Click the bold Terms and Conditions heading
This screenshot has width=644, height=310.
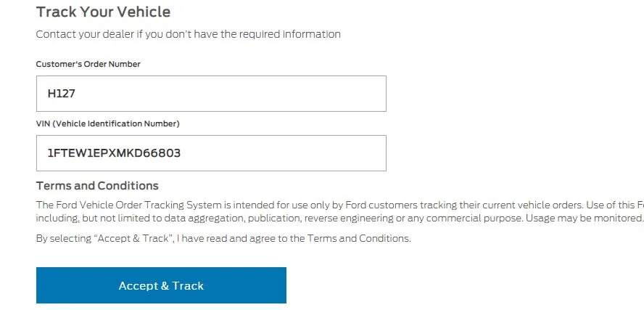click(97, 186)
